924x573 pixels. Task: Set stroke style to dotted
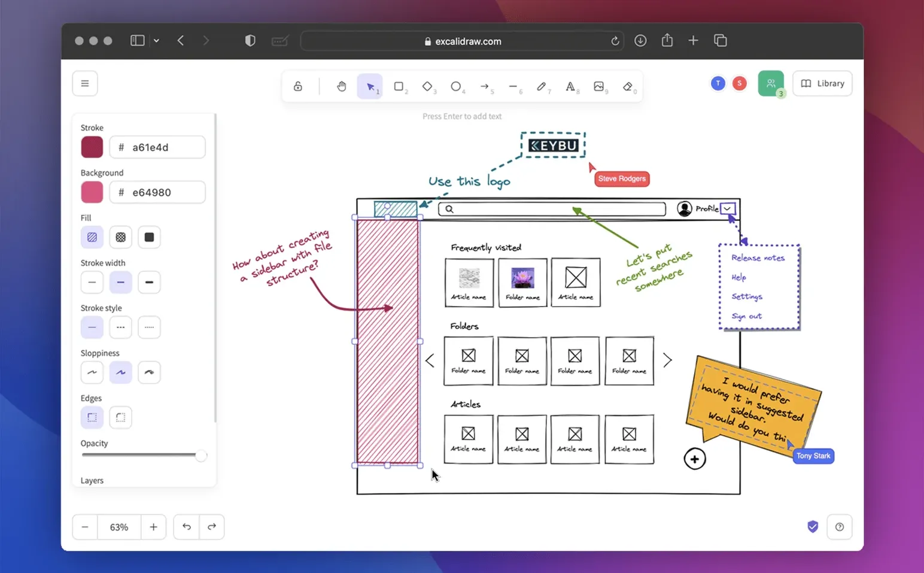point(150,328)
